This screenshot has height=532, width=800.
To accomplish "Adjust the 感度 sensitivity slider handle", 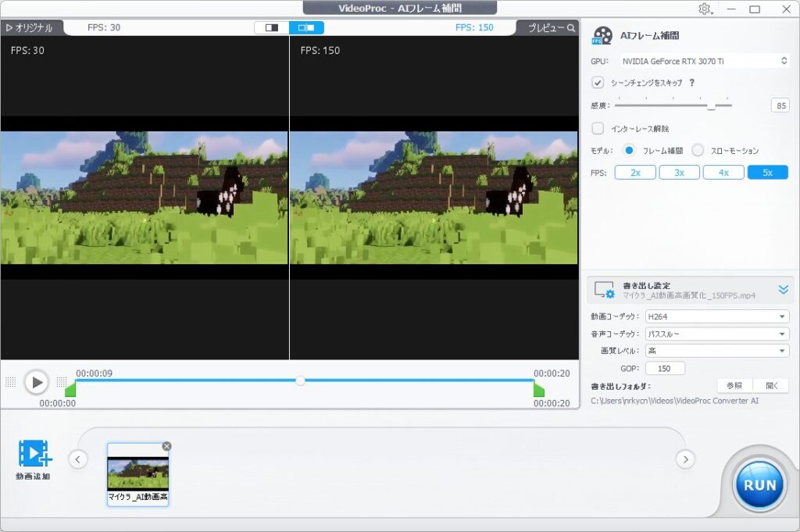I will click(711, 105).
